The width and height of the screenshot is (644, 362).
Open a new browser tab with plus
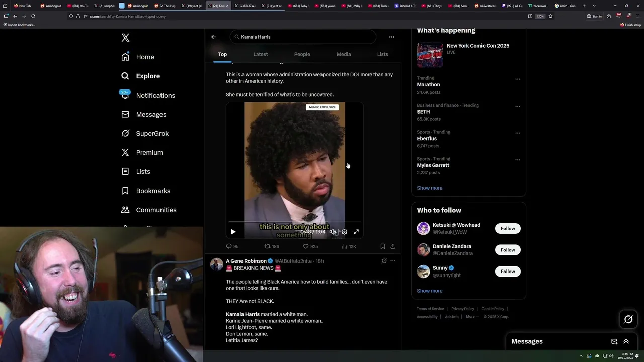coord(584,6)
